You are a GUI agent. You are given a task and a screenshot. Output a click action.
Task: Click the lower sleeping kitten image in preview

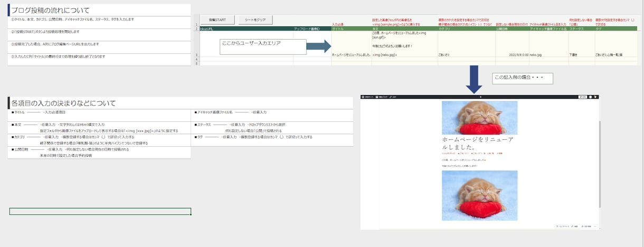479,195
